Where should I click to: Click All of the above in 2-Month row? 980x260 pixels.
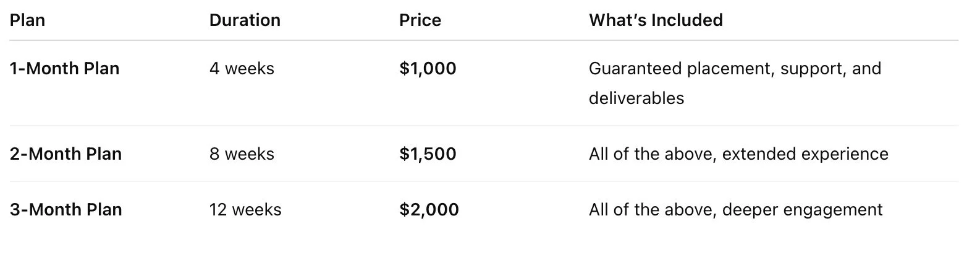pyautogui.click(x=653, y=154)
